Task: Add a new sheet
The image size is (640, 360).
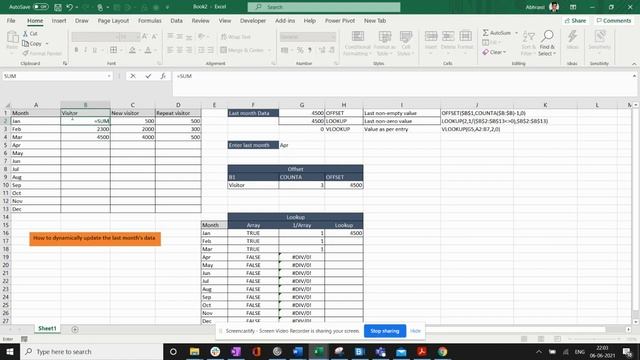Action: (75, 329)
